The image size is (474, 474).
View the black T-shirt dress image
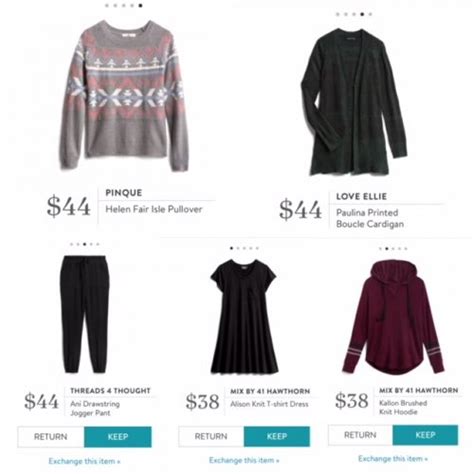tap(244, 316)
